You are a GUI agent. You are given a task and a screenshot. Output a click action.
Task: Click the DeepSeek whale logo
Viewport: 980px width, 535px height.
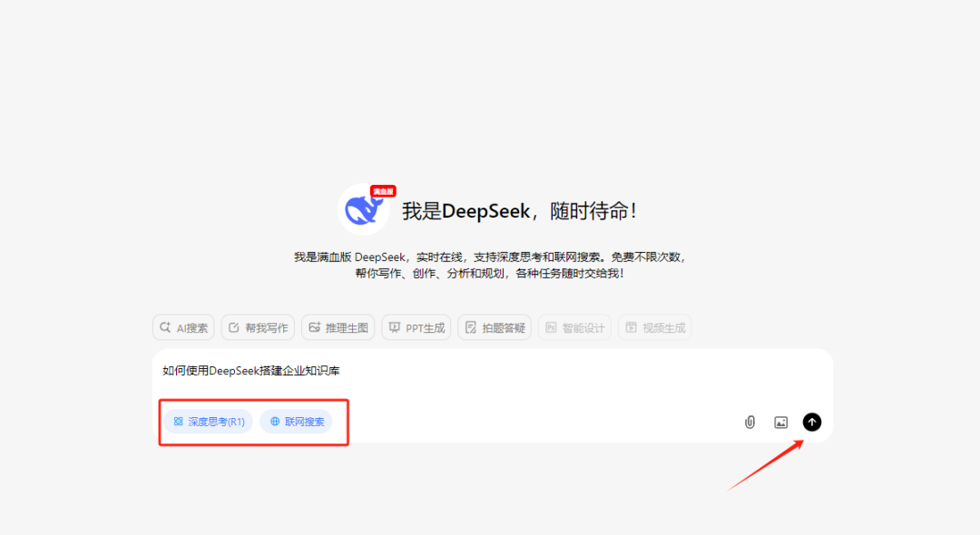click(363, 209)
